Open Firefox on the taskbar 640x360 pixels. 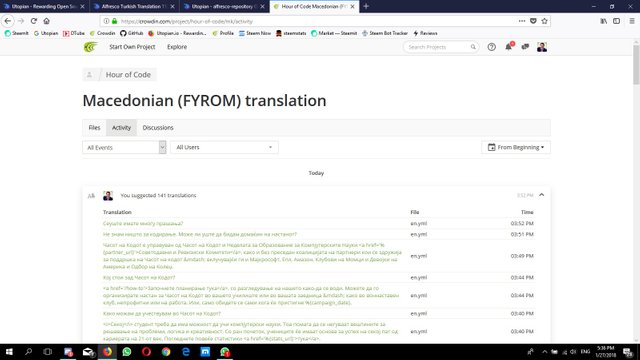(107, 352)
